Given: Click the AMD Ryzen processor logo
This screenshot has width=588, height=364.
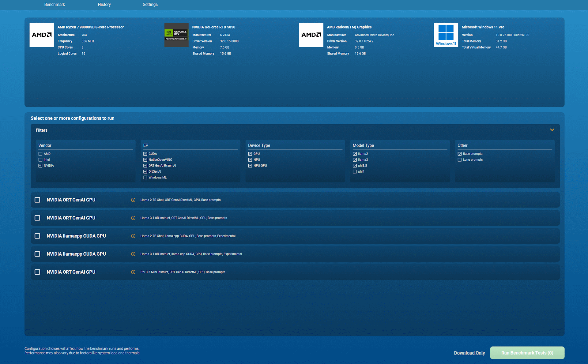Looking at the screenshot, I should [x=42, y=35].
